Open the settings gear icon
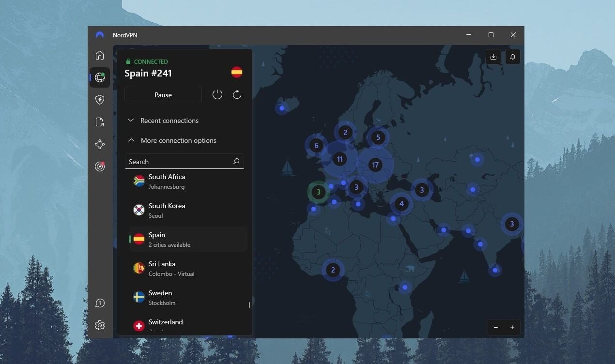Viewport: 615px width, 364px height. [100, 325]
